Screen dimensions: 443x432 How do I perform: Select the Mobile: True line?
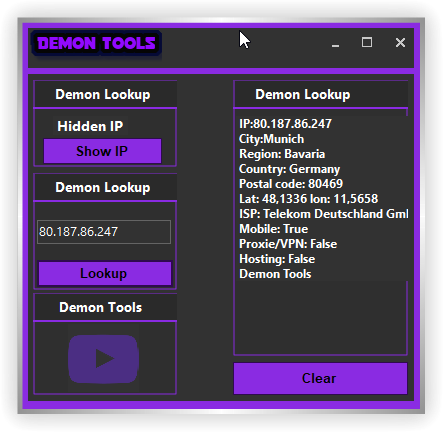click(x=273, y=229)
